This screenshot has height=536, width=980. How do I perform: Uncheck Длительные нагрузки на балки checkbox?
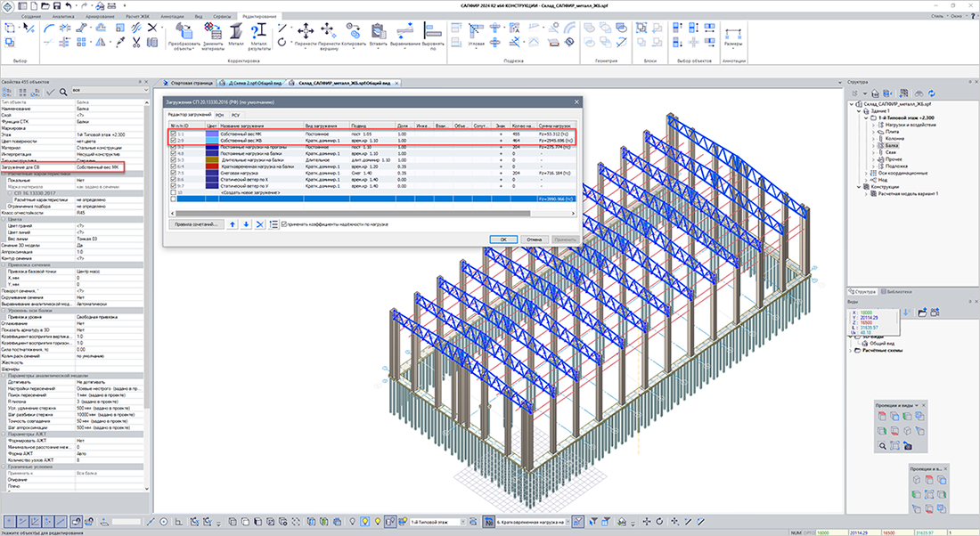[x=173, y=160]
